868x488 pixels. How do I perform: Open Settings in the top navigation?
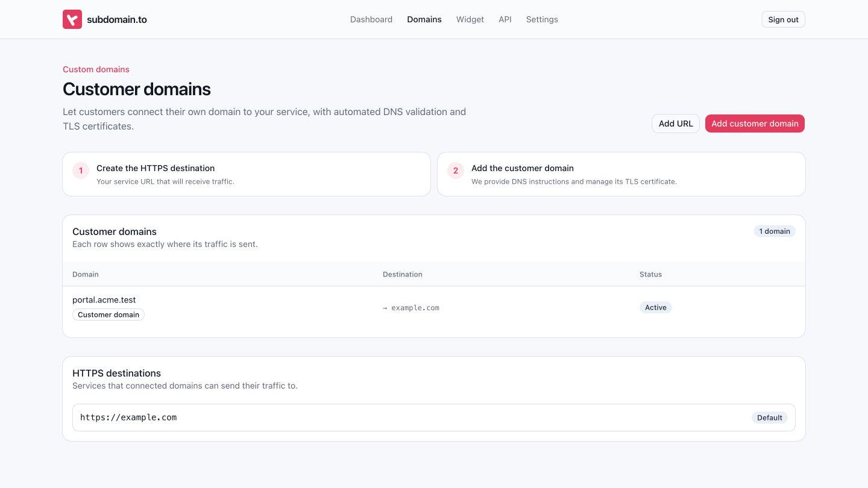coord(542,19)
